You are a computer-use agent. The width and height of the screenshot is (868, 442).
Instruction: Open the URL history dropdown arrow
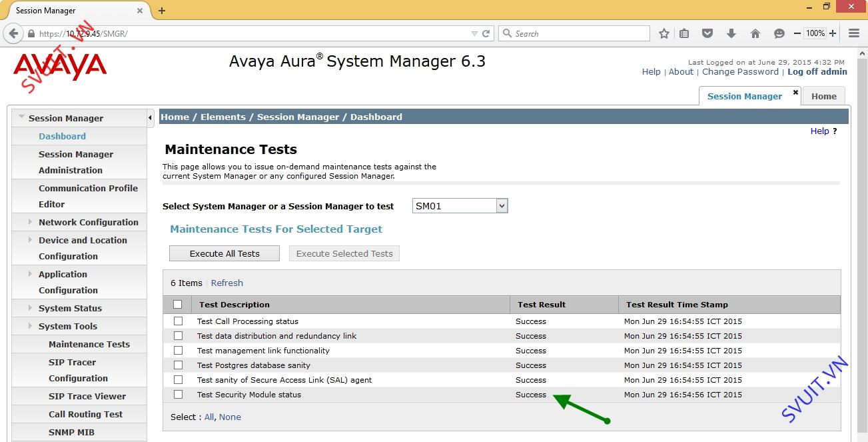474,33
